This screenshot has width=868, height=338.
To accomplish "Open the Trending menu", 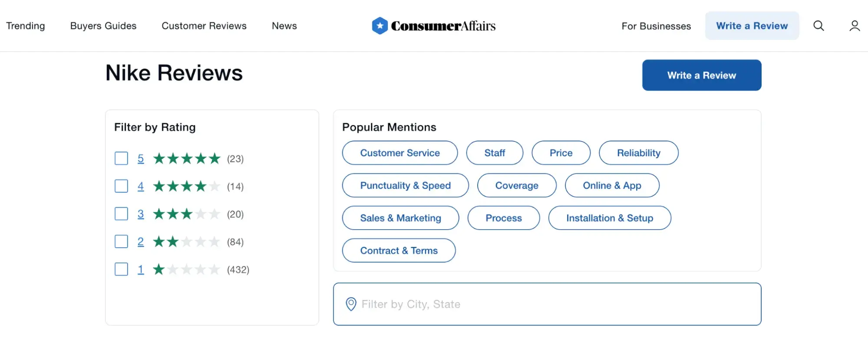I will (x=26, y=26).
